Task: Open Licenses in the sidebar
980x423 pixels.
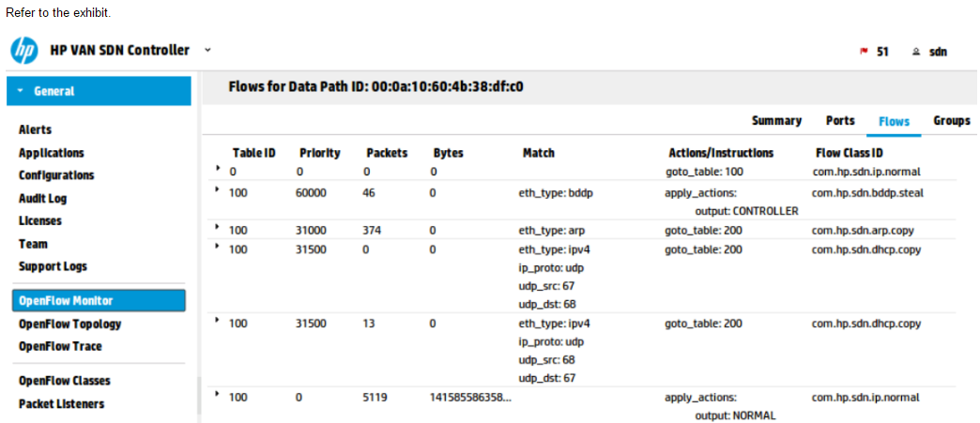Action: tap(40, 220)
